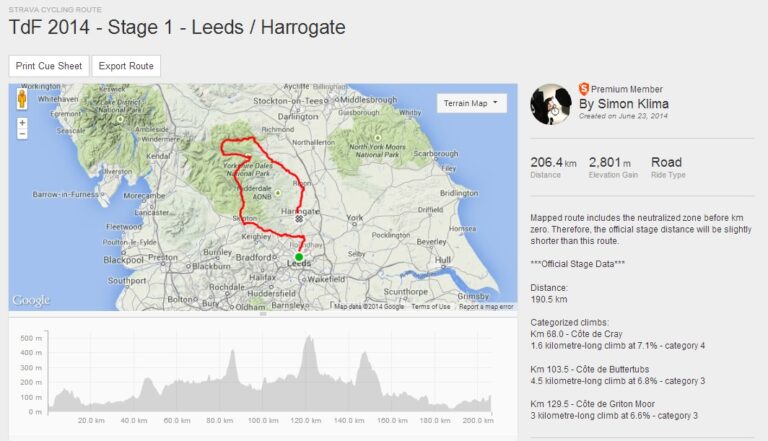Open the Terrain Map dropdown

point(472,103)
